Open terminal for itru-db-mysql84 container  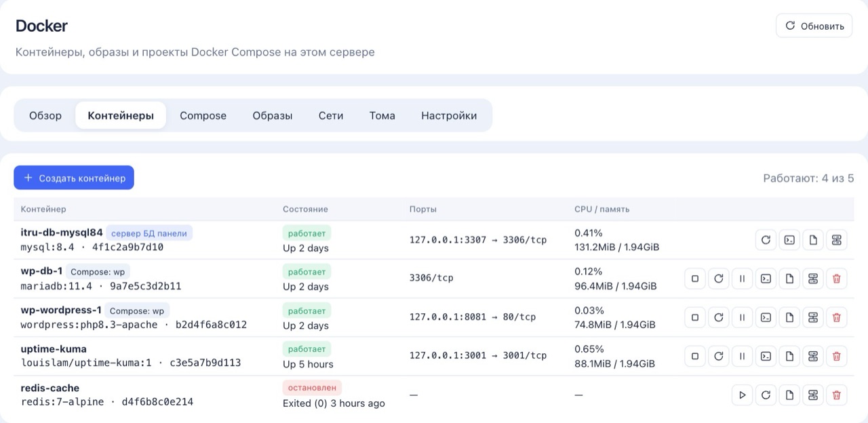(789, 240)
